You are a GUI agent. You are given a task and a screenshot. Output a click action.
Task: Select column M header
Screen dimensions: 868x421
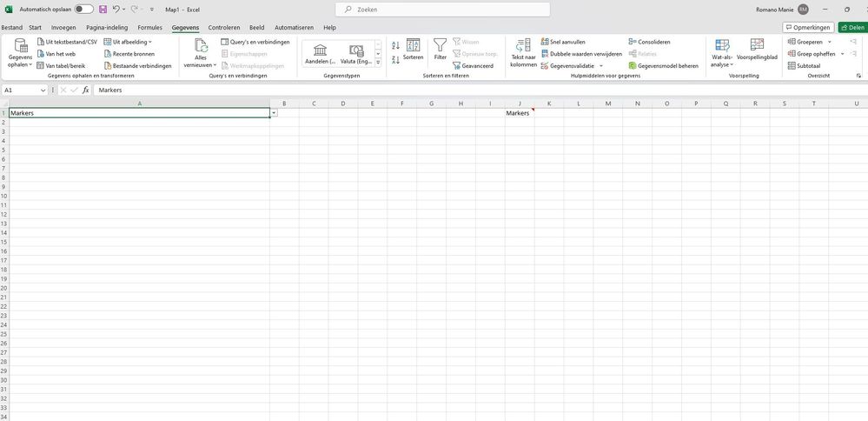(x=608, y=104)
